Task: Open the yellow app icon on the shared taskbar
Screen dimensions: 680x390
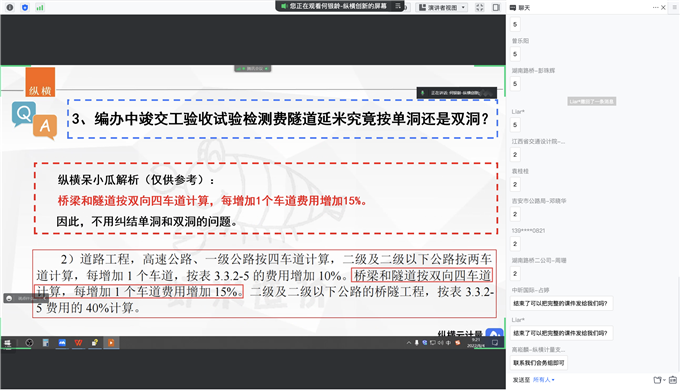Action: coord(95,343)
